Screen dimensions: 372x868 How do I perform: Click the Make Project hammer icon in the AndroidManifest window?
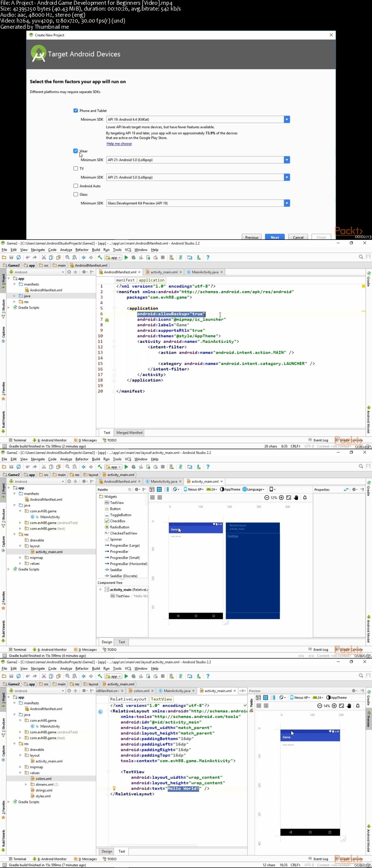click(x=100, y=257)
